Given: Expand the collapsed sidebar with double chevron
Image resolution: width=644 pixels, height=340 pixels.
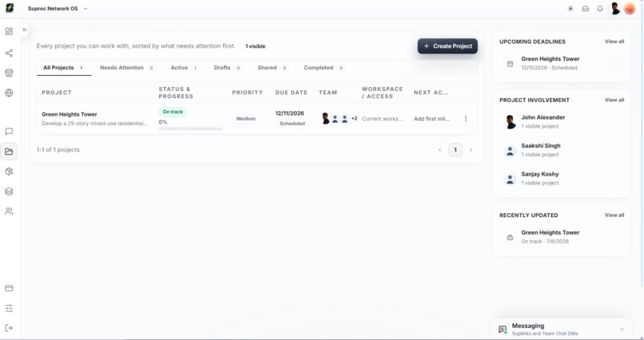Looking at the screenshot, I should (x=24, y=30).
